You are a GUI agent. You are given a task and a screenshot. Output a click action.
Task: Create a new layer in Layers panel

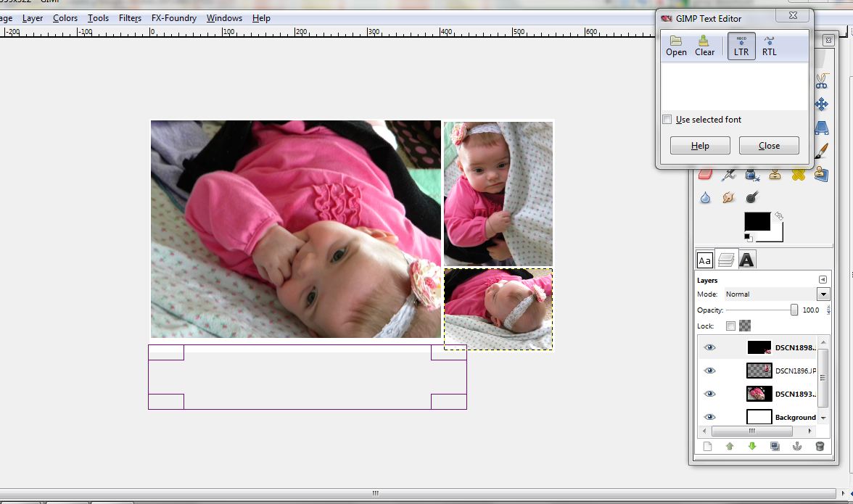[707, 447]
